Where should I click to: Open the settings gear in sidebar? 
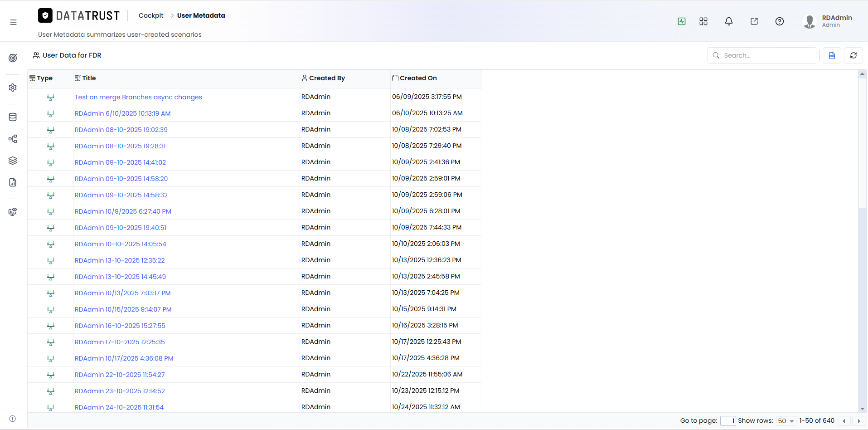(13, 88)
